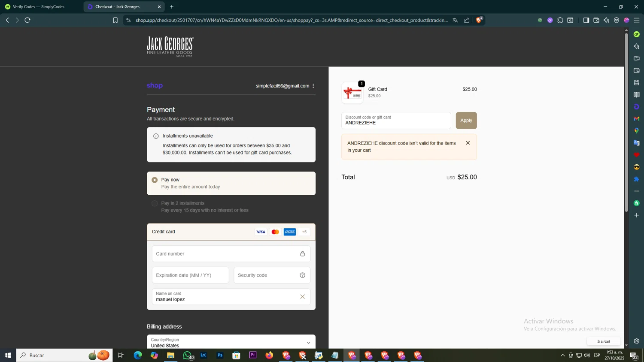Select the Pay now option

(x=231, y=183)
